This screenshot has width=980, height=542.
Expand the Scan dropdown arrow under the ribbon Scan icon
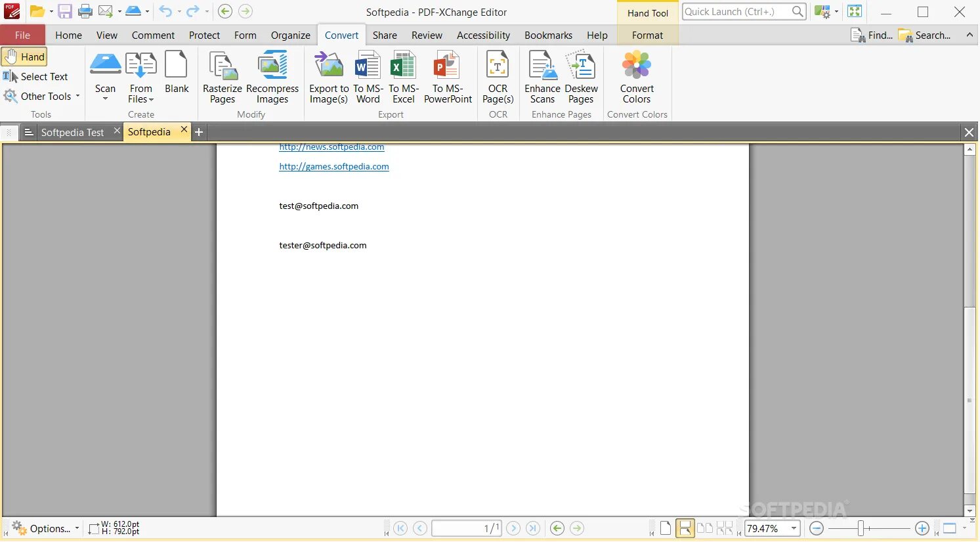[105, 99]
